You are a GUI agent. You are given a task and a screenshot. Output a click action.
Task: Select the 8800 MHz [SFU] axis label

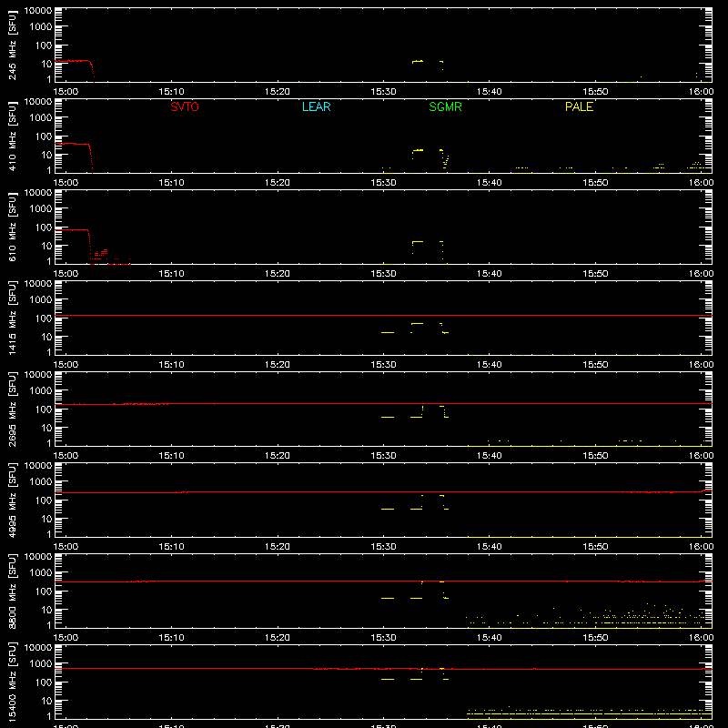click(x=13, y=591)
